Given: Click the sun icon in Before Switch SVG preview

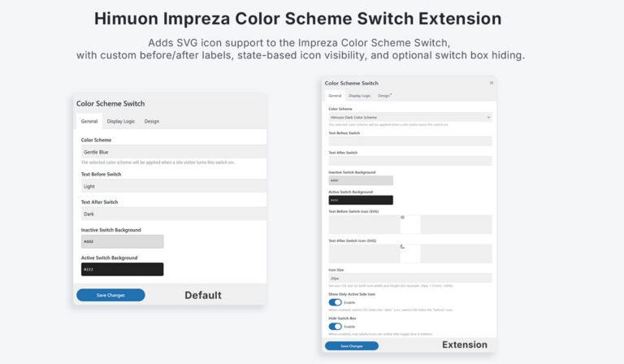Looking at the screenshot, I should 402,218.
